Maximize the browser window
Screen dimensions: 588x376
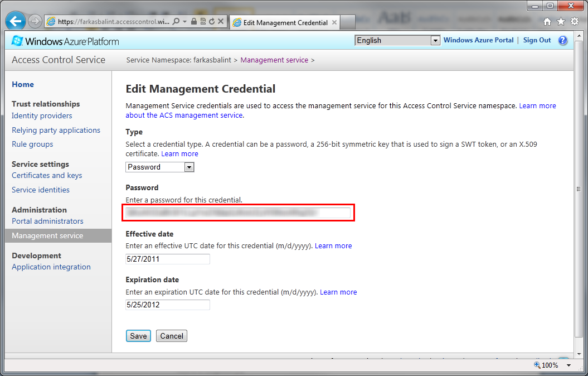click(550, 6)
